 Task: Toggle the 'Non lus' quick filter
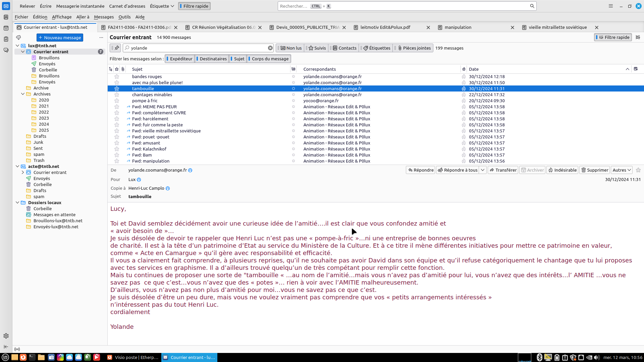pyautogui.click(x=291, y=48)
